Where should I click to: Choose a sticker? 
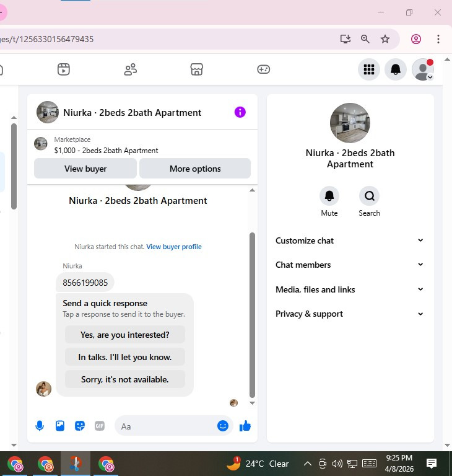(80, 426)
